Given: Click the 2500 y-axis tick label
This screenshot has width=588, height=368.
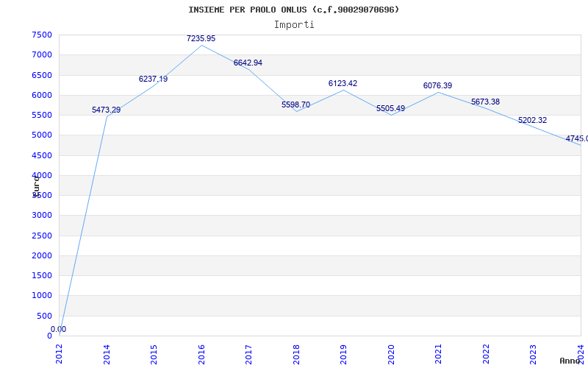Looking at the screenshot, I should 42,236.
